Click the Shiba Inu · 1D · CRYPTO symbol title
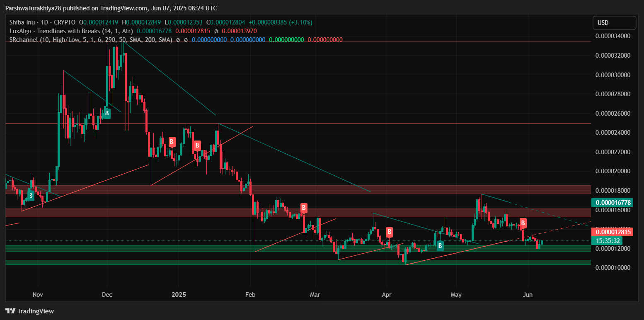 pos(43,22)
